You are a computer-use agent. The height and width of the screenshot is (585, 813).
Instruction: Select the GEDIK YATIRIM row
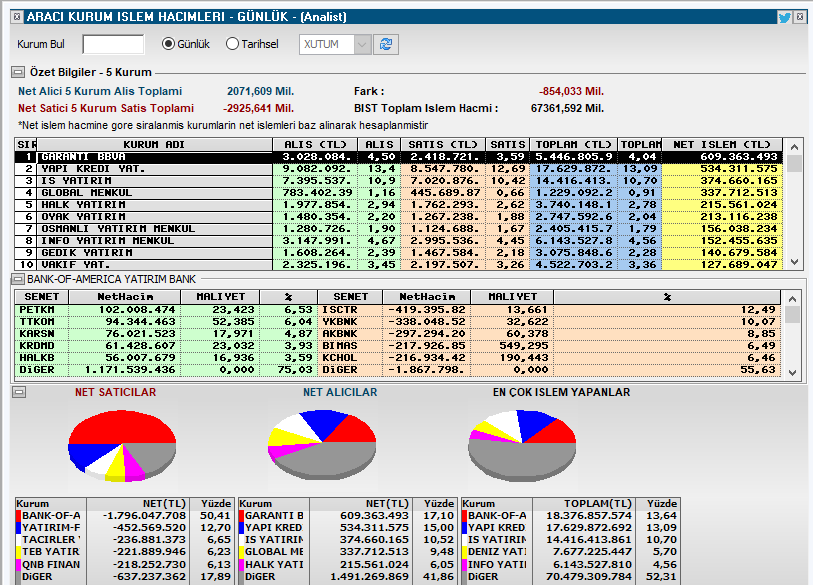coord(398,253)
